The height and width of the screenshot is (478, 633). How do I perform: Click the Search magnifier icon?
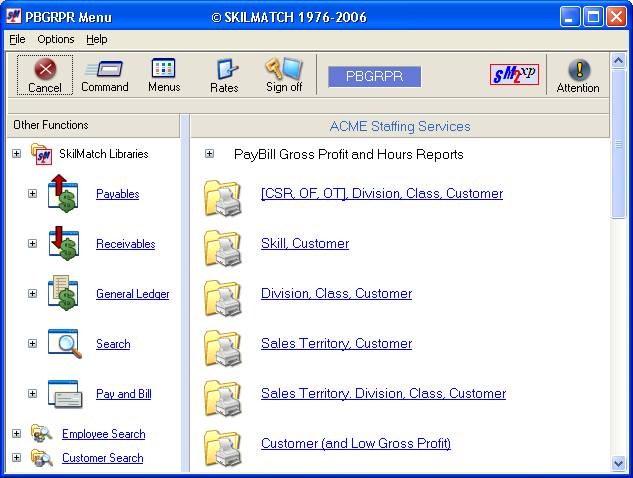click(x=65, y=344)
